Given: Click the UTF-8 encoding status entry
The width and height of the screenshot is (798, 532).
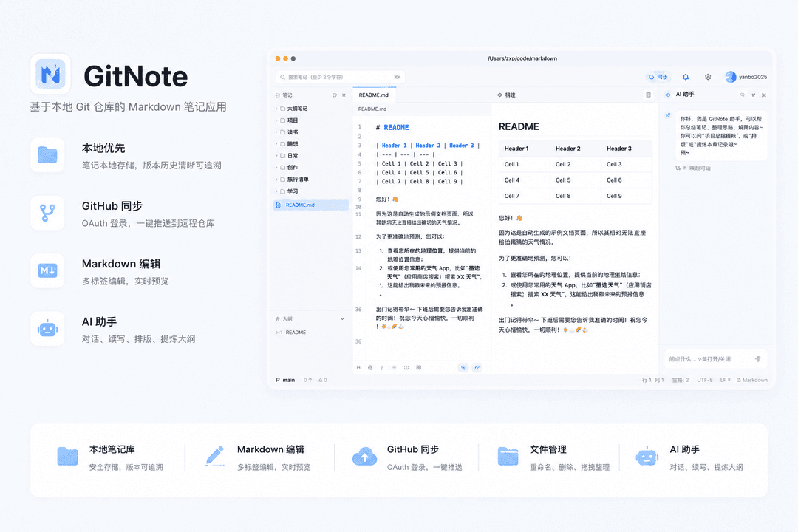Looking at the screenshot, I should [705, 380].
